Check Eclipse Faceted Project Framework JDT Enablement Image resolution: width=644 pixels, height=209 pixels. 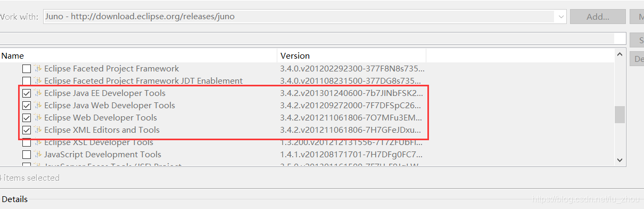coord(27,81)
